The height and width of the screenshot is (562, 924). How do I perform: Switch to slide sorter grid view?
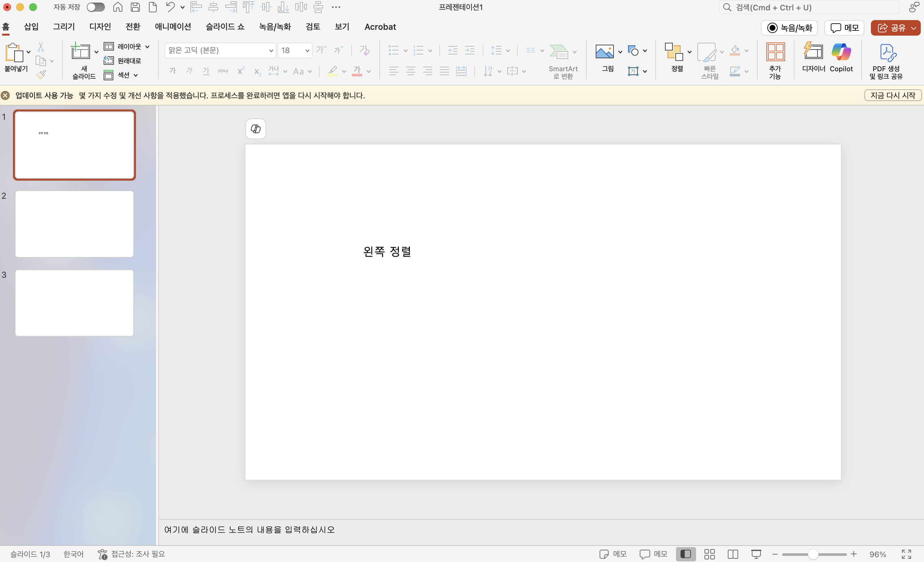click(x=709, y=554)
